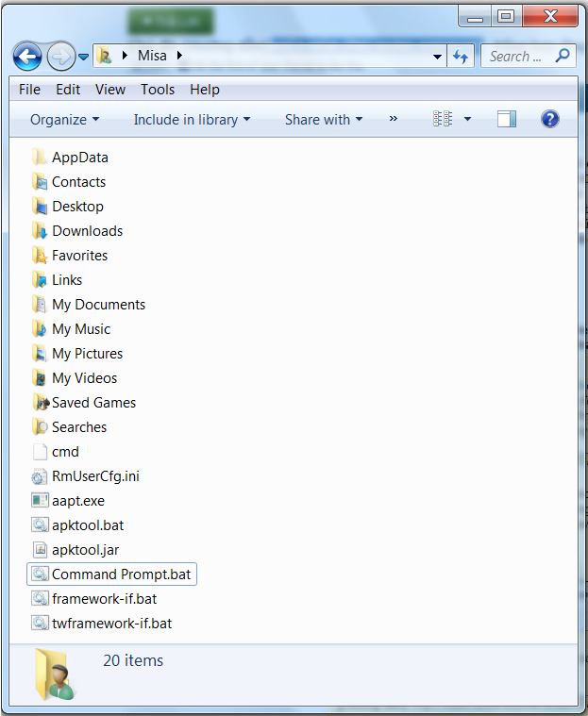Toggle the preview pane icon
The height and width of the screenshot is (716, 588).
507,119
